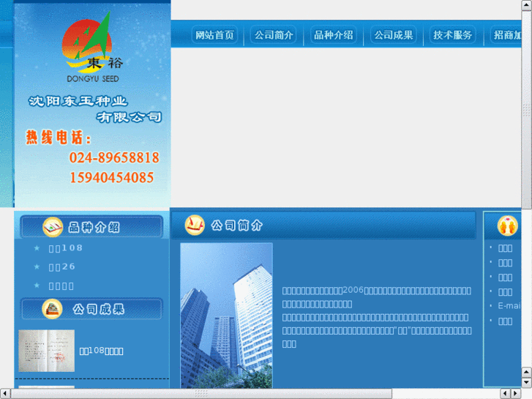Click the partially visible 招商 navigation tab

coord(506,34)
